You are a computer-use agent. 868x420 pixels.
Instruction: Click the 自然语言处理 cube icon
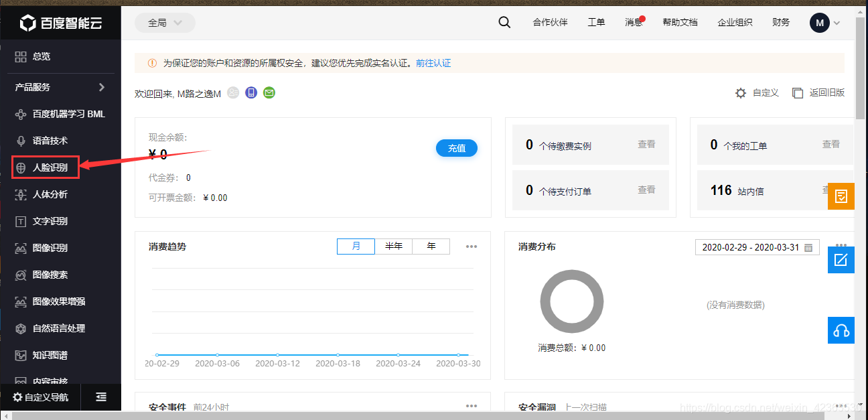[x=21, y=328]
